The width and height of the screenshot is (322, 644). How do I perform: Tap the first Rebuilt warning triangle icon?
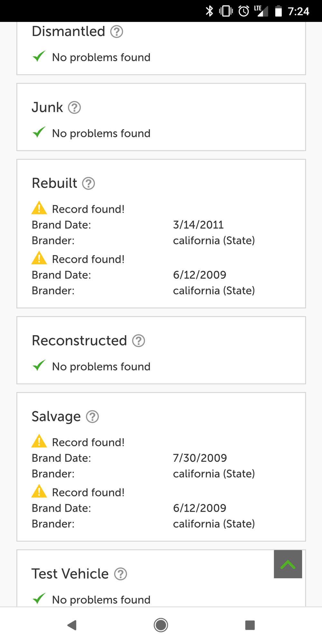click(39, 208)
